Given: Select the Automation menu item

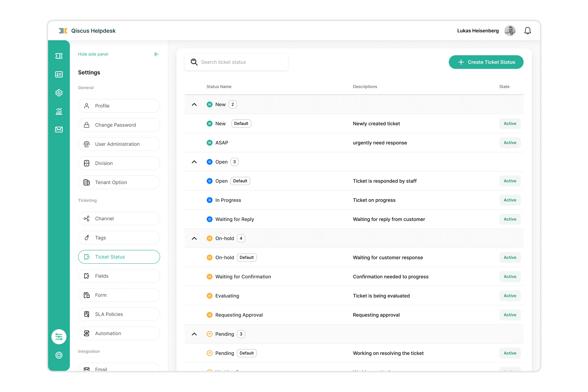Looking at the screenshot, I should [119, 333].
